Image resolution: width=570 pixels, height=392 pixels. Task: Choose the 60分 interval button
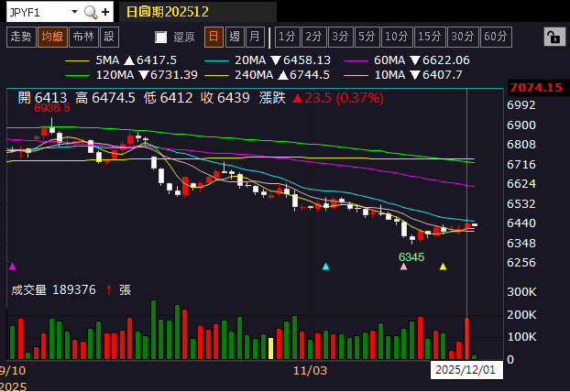[495, 37]
